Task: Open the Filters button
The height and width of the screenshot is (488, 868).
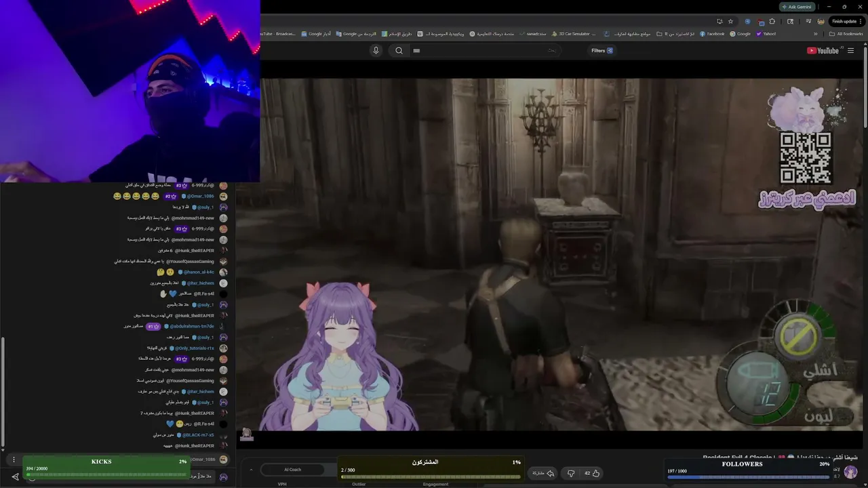Action: [x=602, y=51]
